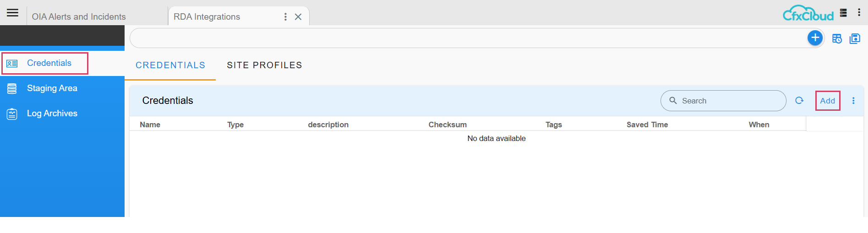868x233 pixels.
Task: Click the save dashboard icon
Action: point(855,39)
